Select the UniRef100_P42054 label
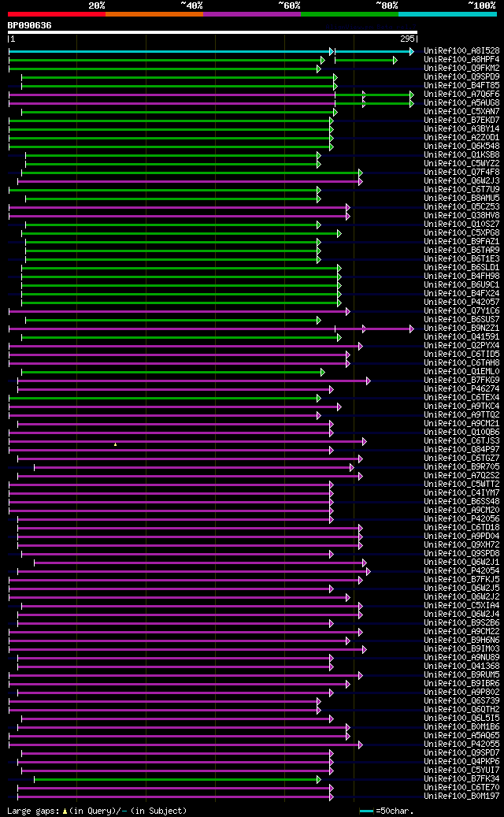 point(461,570)
